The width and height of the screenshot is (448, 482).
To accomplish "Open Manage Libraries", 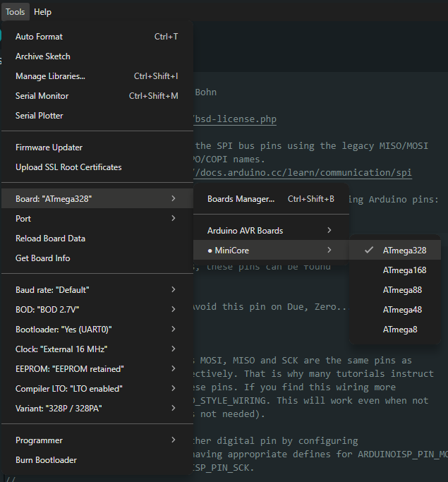I will coord(97,76).
